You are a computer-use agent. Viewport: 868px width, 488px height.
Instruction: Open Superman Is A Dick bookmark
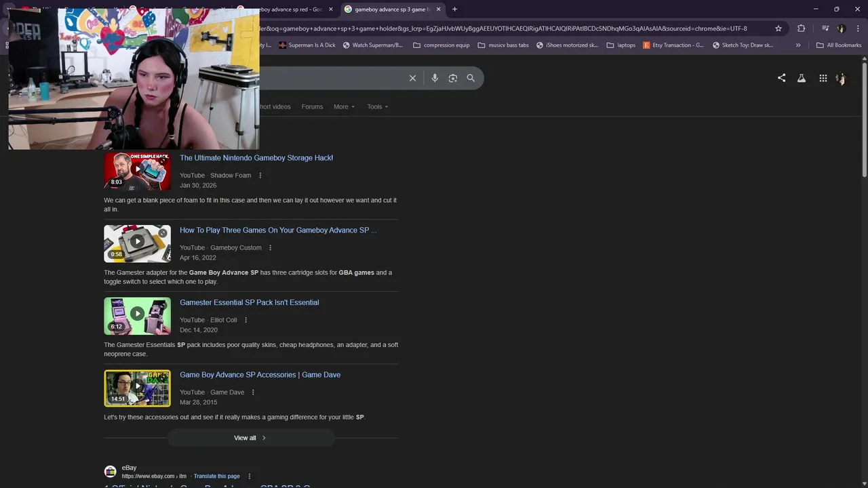point(307,45)
